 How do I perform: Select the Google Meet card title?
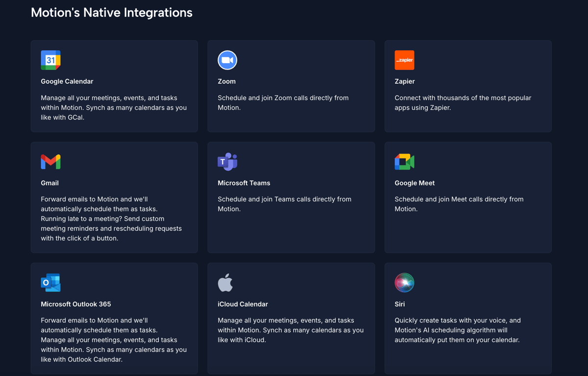pyautogui.click(x=415, y=183)
